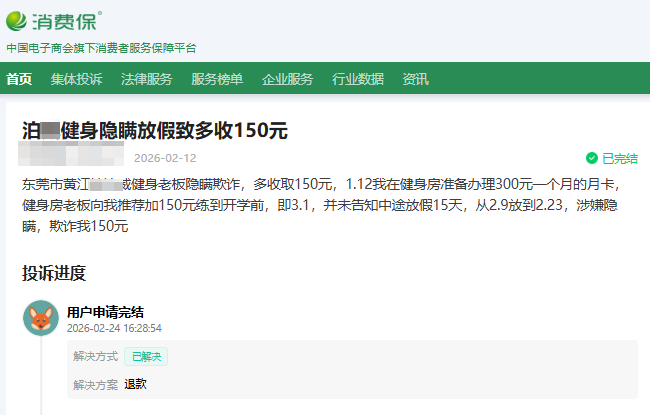Click the 解决方案 label
650x415 pixels.
pos(96,385)
